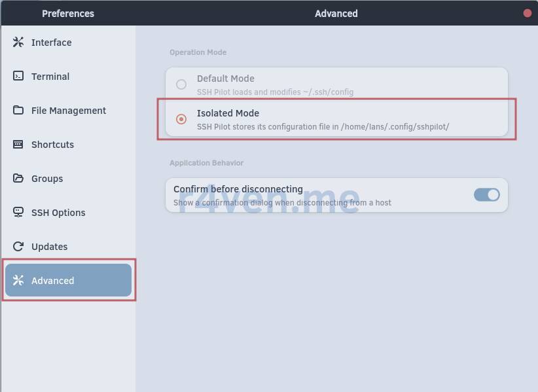
Task: Open the Terminal preferences page label
Action: [x=50, y=77]
